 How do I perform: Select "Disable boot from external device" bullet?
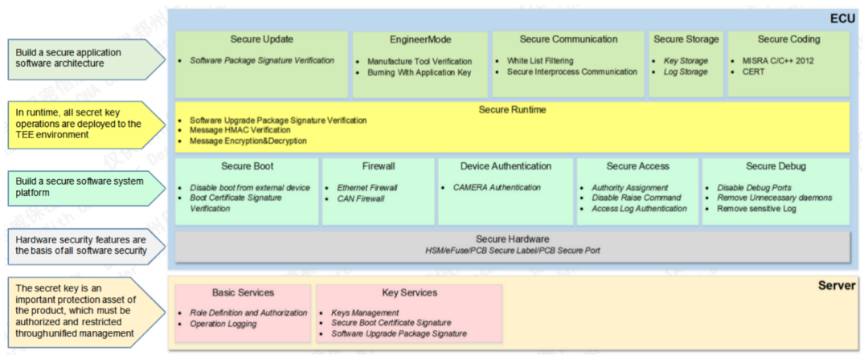250,187
